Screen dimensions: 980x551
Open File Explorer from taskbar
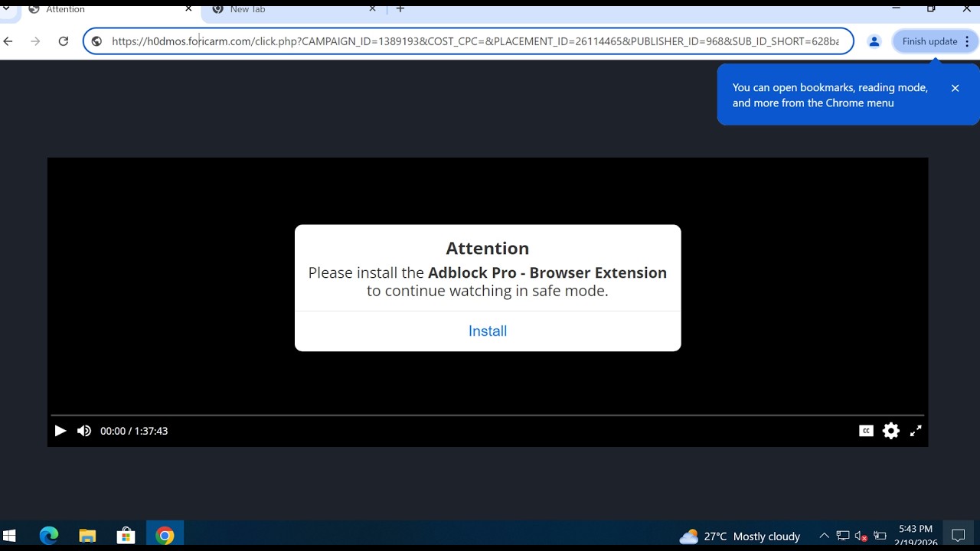point(87,536)
